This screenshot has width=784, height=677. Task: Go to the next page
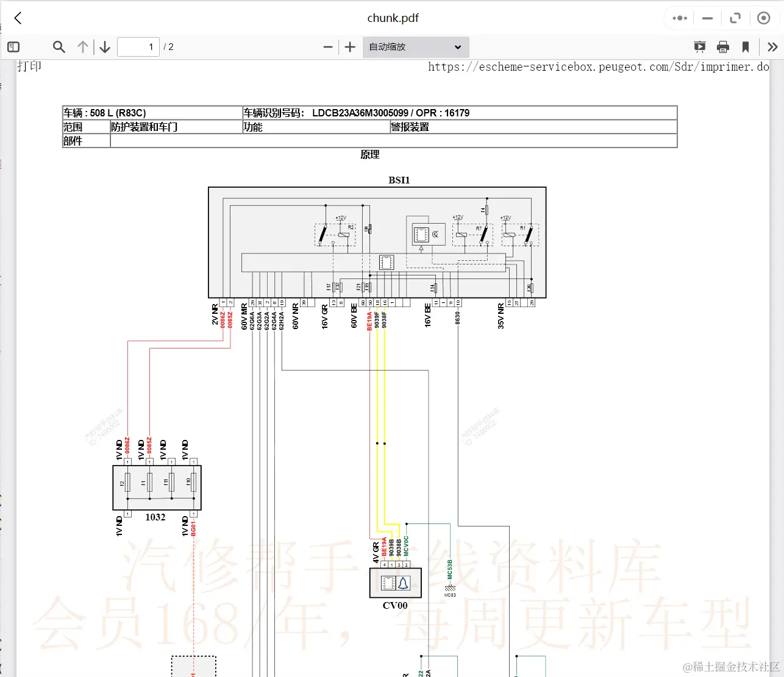pyautogui.click(x=104, y=46)
